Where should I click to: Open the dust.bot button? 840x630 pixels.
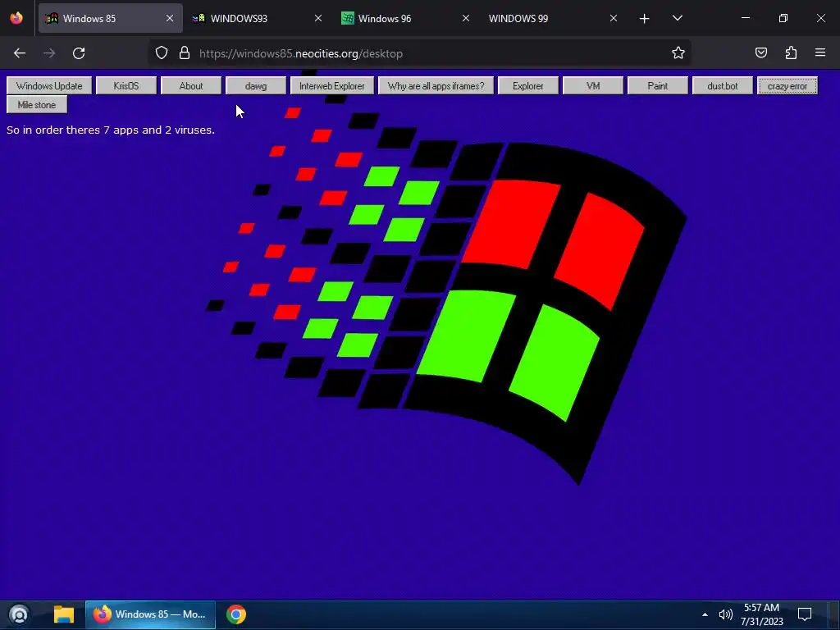723,85
